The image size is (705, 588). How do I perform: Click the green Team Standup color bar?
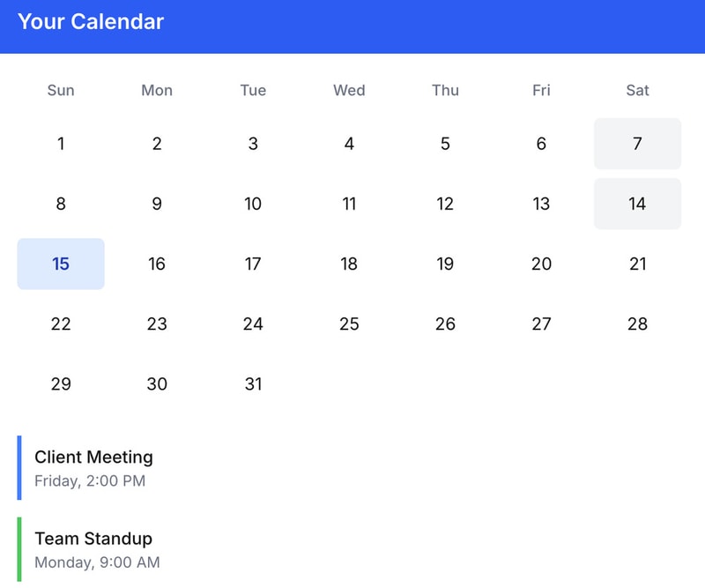[x=19, y=549]
